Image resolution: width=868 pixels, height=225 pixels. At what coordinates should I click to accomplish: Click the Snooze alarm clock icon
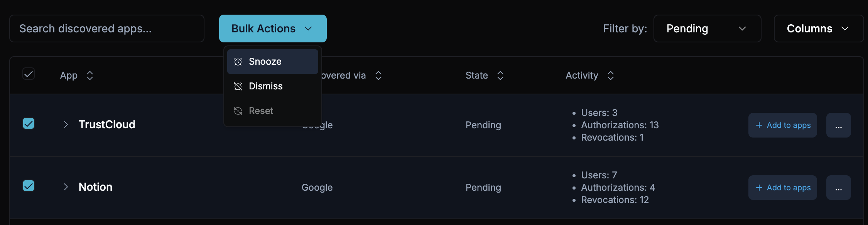(x=239, y=61)
